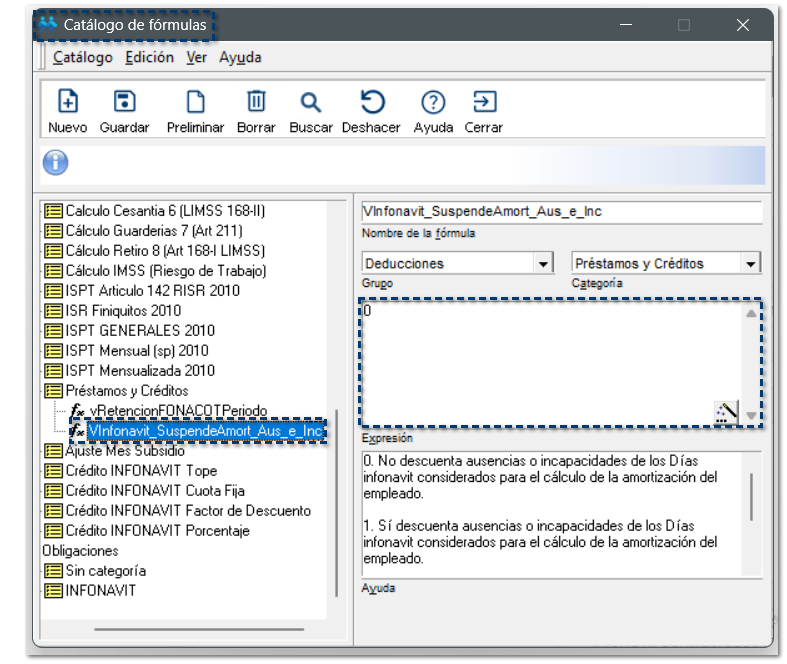Open the expression editor wizard icon

[x=725, y=412]
